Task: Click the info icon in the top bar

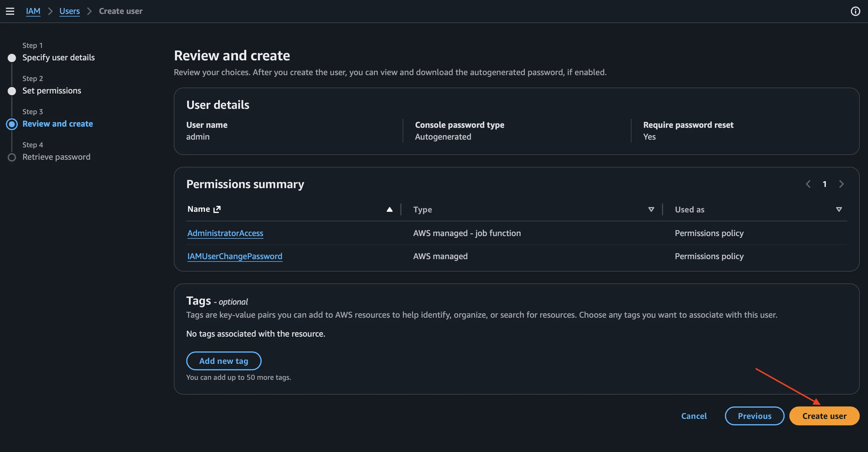Action: coord(855,11)
